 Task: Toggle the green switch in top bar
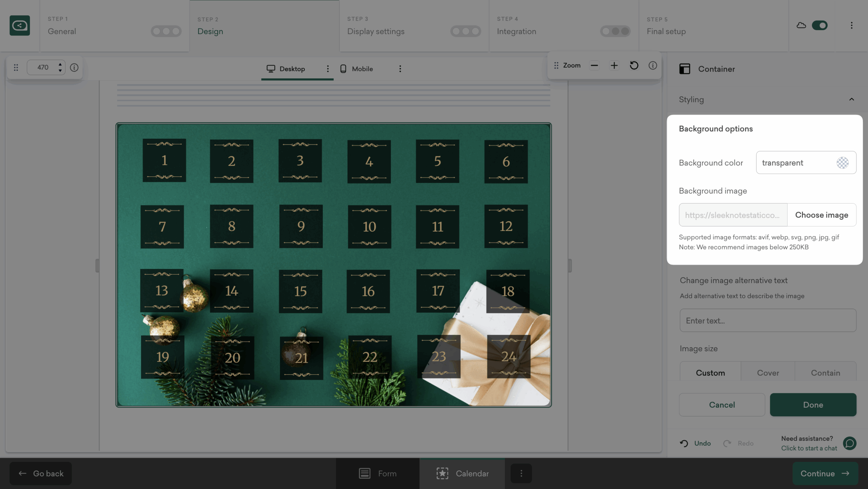820,25
